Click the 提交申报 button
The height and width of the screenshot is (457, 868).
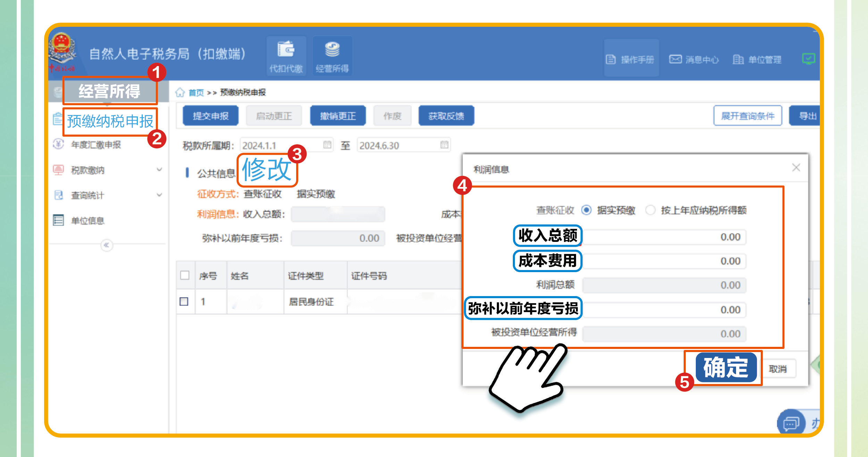[210, 116]
